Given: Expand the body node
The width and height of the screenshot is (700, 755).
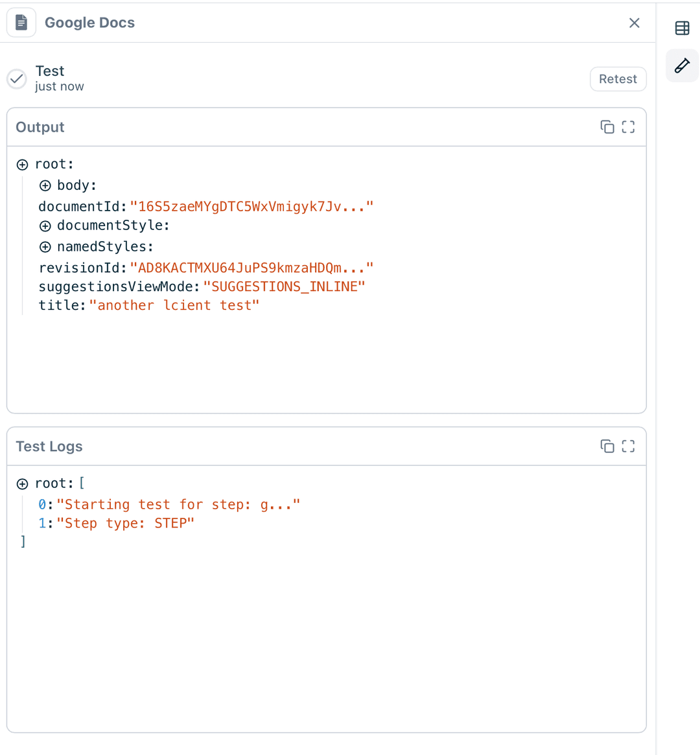Looking at the screenshot, I should (45, 186).
